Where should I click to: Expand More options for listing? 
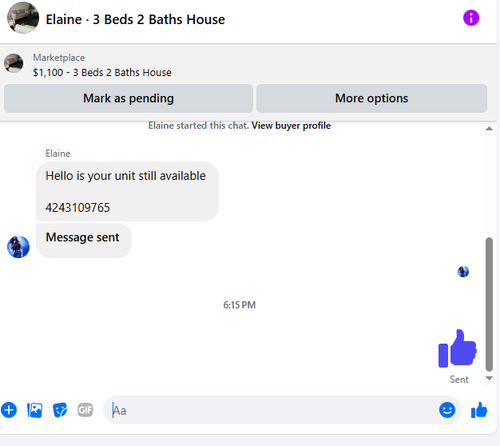372,98
